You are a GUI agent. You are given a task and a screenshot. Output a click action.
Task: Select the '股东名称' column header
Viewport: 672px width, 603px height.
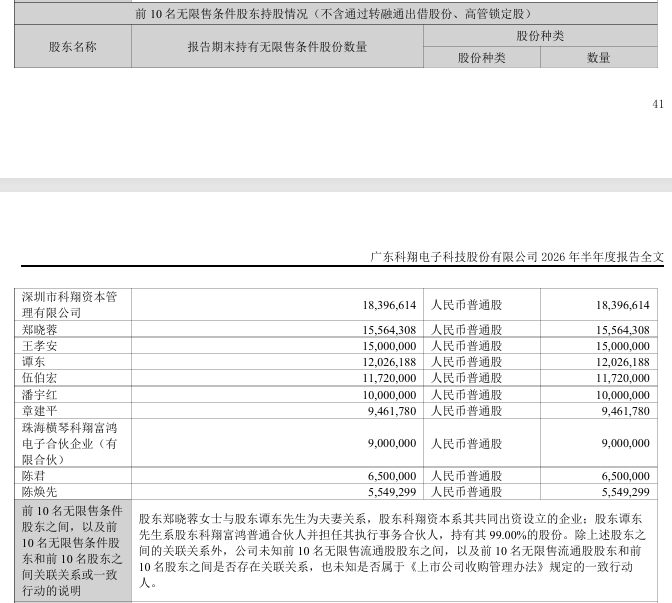(x=73, y=46)
